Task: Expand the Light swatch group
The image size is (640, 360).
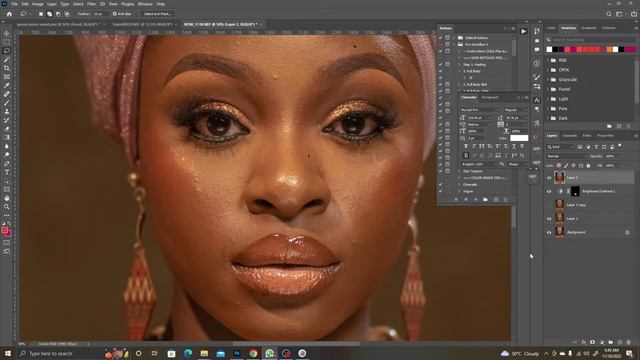Action: (x=549, y=99)
